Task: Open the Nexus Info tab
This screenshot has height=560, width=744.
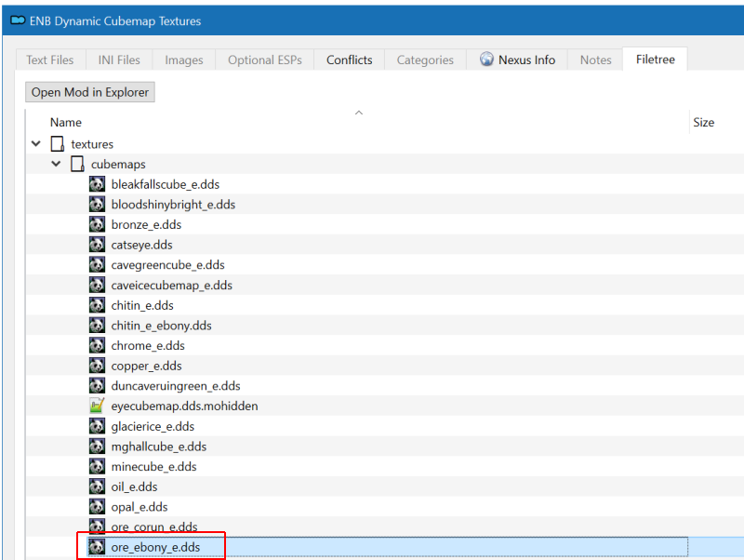Action: click(517, 60)
